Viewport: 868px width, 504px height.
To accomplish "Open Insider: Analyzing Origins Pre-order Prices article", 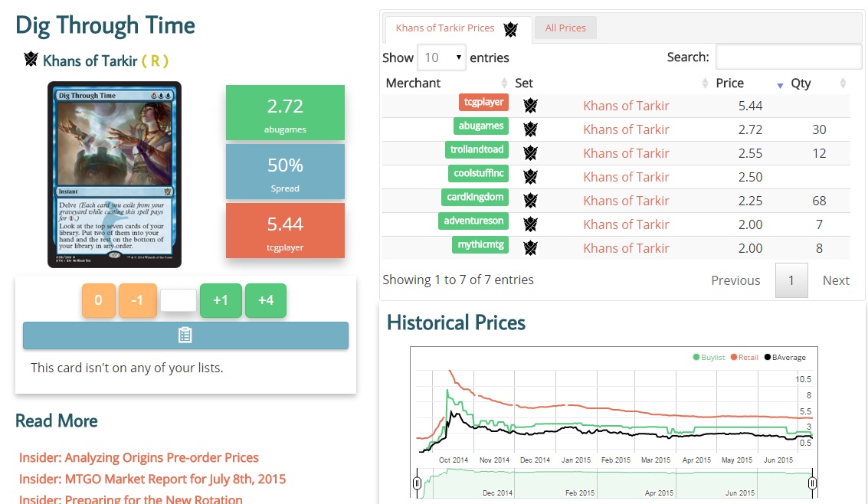I will pyautogui.click(x=139, y=458).
